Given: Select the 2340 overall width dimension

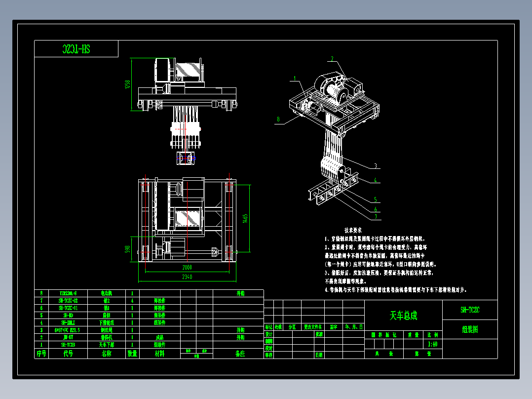Looking at the screenshot, I should tap(187, 277).
